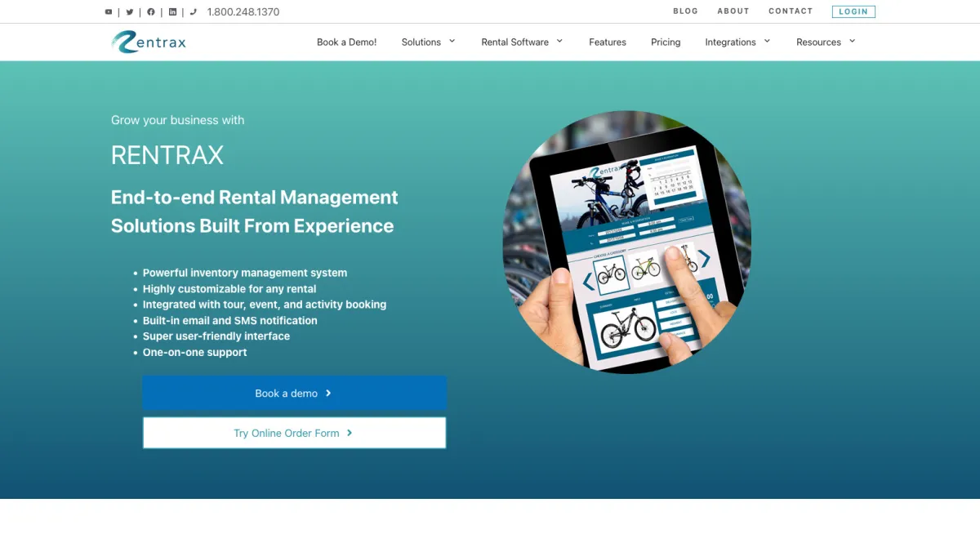The height and width of the screenshot is (543, 980).
Task: Click the Login button
Action: [x=853, y=11]
